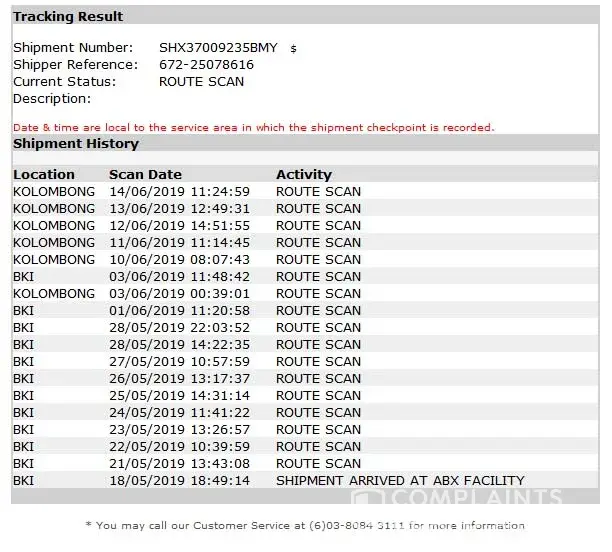Select shipment number SHX37009235BMY
This screenshot has width=612, height=552.
click(219, 47)
